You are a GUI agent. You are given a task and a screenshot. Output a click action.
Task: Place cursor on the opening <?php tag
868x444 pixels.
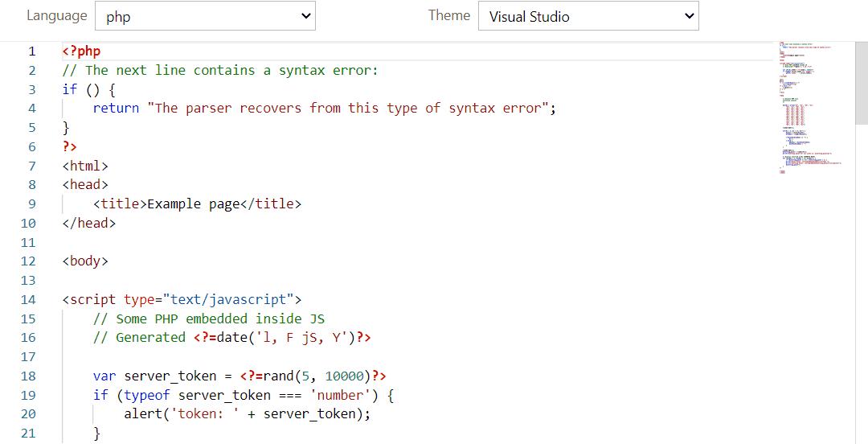(x=81, y=51)
